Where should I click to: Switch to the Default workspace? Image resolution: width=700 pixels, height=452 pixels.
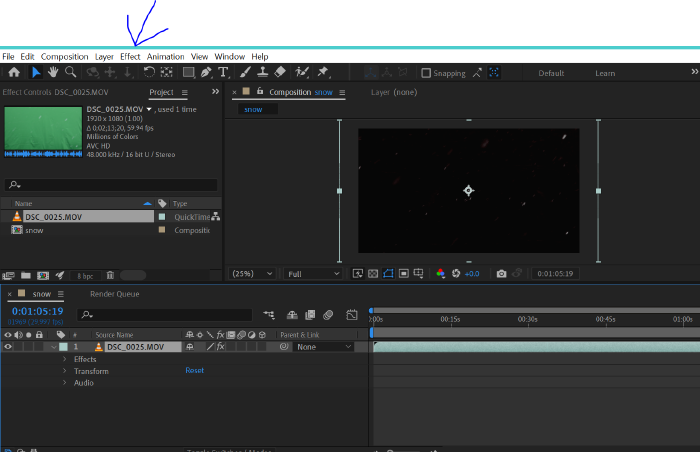(x=551, y=73)
